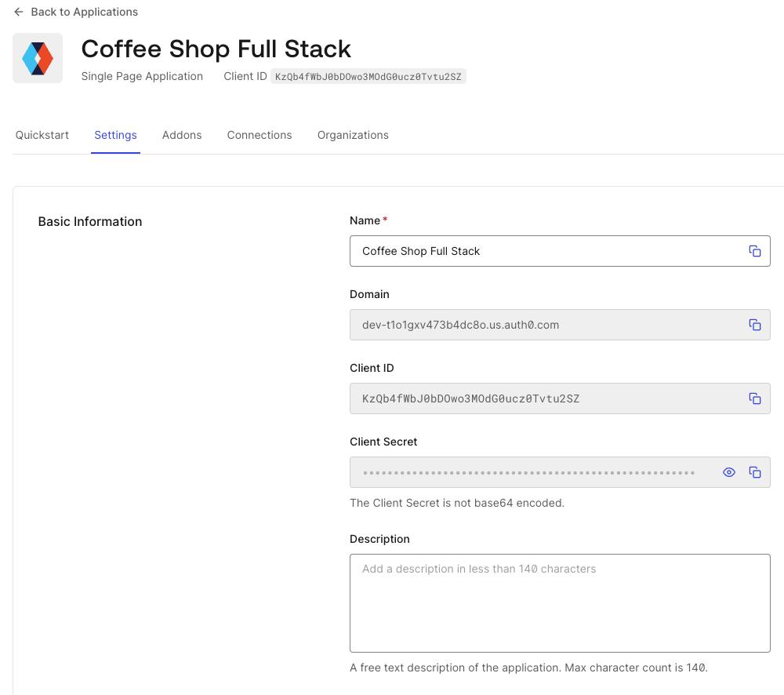Click the header Client ID code badge
This screenshot has height=695, width=784.
(368, 77)
